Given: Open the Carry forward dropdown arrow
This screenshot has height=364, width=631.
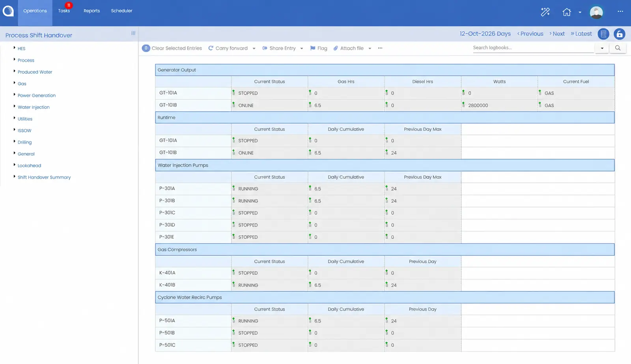Looking at the screenshot, I should (254, 48).
